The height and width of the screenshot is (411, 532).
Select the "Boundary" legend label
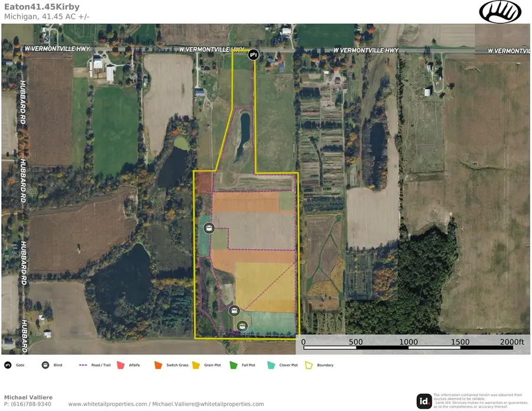(325, 365)
